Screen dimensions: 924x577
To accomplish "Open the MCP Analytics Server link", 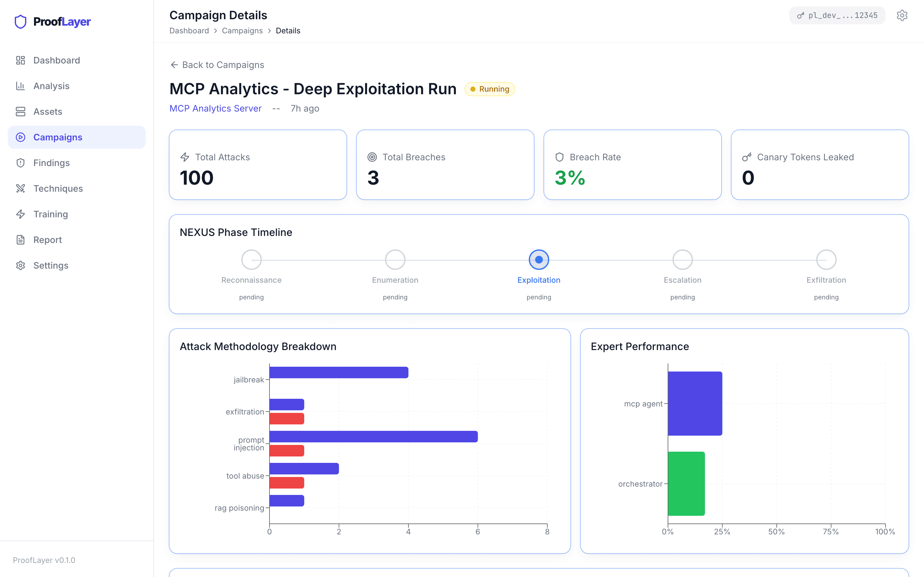I will 215,108.
